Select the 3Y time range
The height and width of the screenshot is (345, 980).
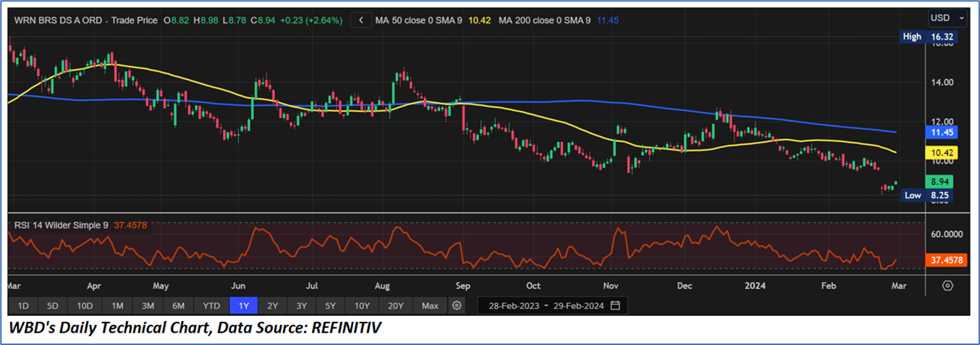tap(301, 305)
